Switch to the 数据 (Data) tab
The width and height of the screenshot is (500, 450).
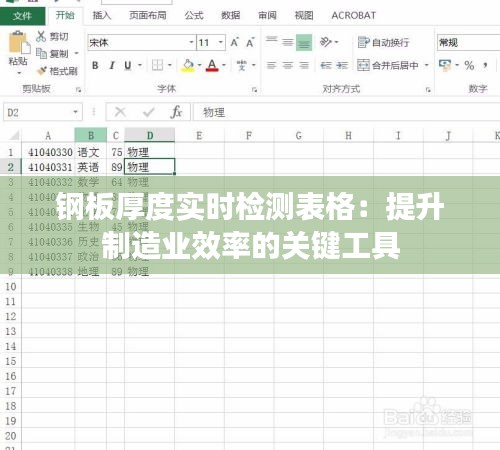(231, 15)
